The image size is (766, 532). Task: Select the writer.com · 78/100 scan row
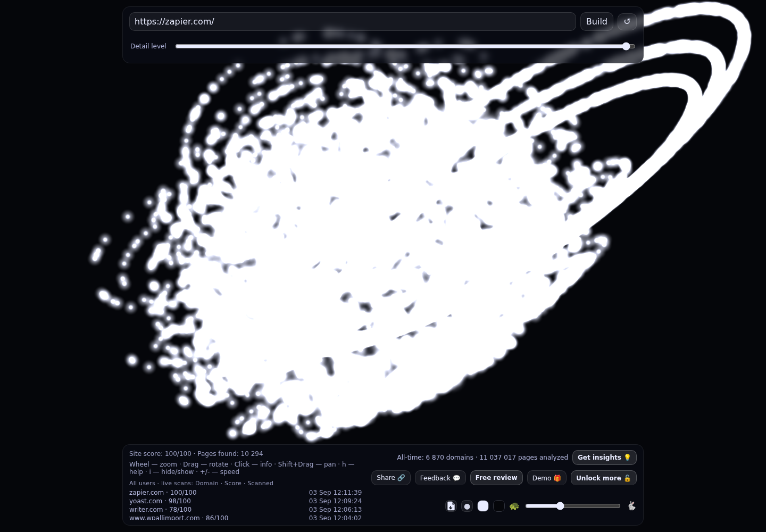pos(245,510)
